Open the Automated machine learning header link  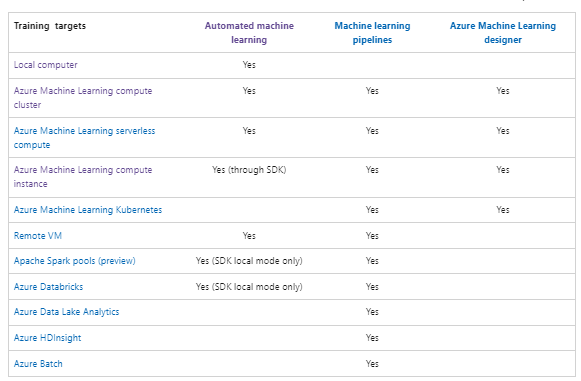249,33
